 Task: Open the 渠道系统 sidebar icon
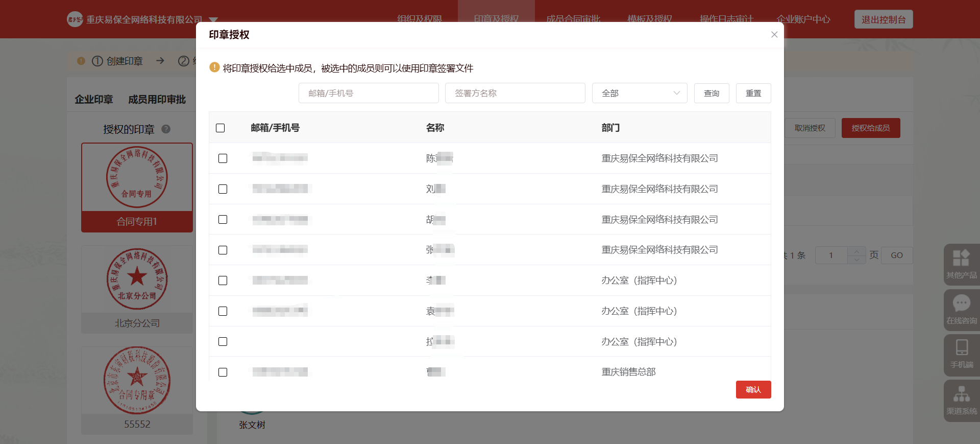point(961,394)
